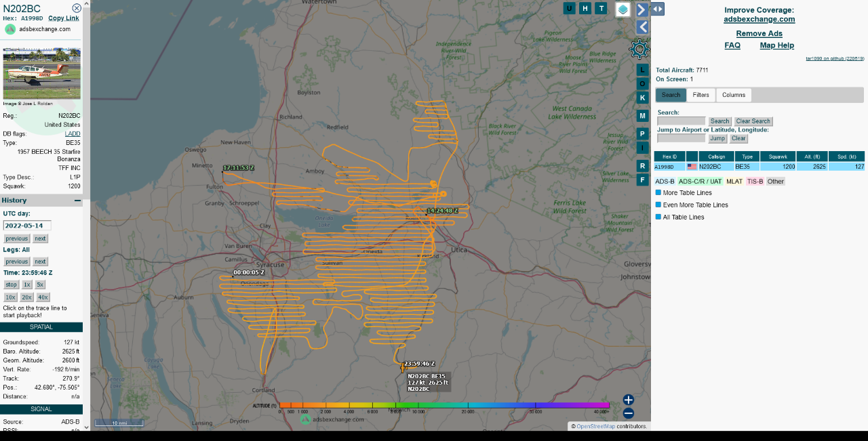Viewport: 868px width, 441px height.
Task: Open the adsbexchange.com Improve Coverage link
Action: pos(759,19)
